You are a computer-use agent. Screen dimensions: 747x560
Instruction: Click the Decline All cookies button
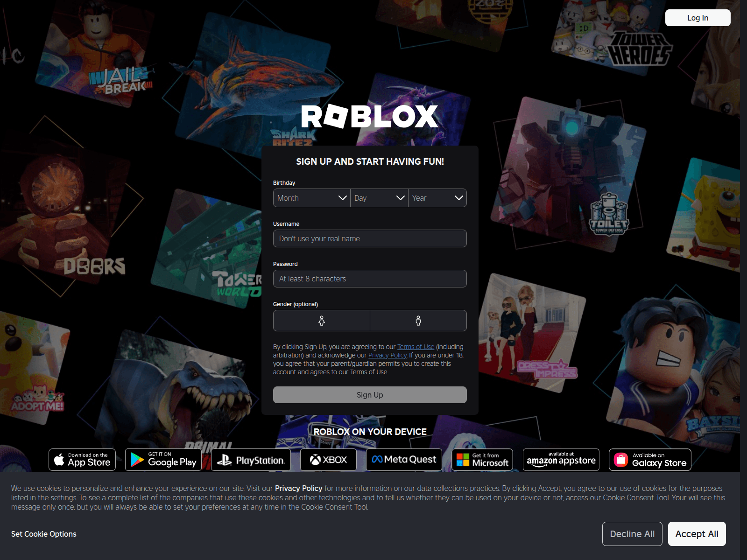click(x=632, y=534)
